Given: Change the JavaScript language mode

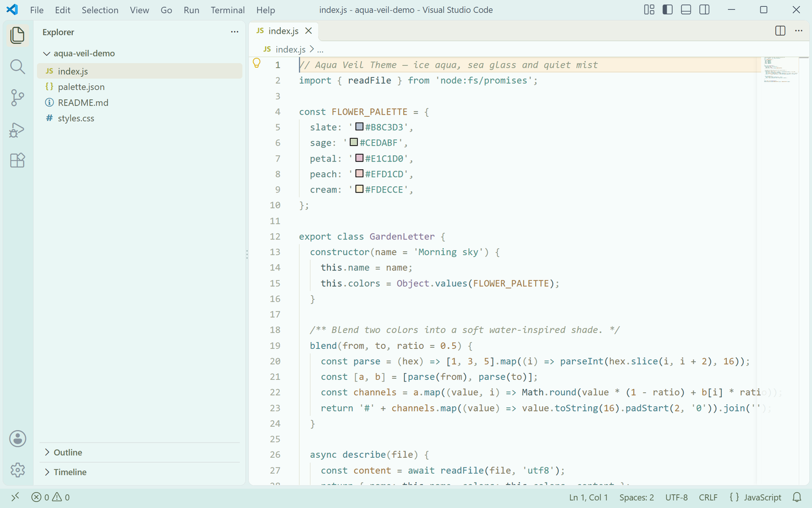Looking at the screenshot, I should click(756, 497).
